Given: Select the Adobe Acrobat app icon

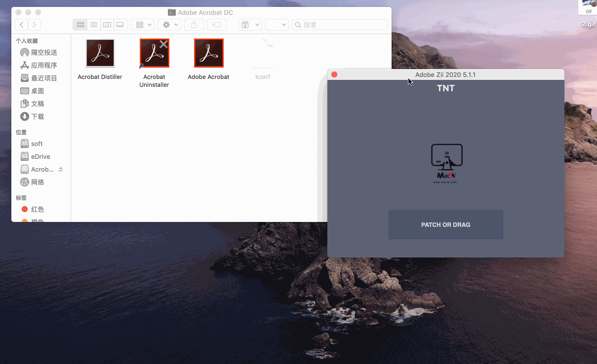Looking at the screenshot, I should pos(209,53).
